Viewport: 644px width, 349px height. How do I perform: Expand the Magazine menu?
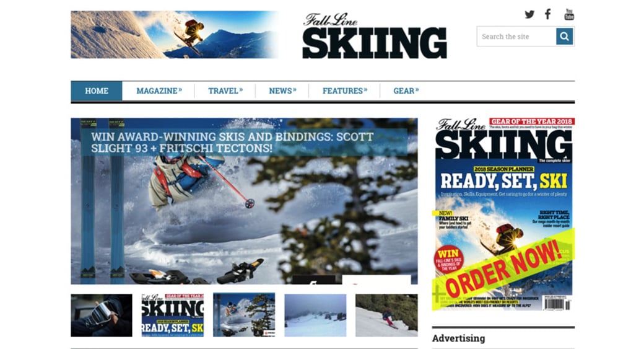tap(159, 91)
